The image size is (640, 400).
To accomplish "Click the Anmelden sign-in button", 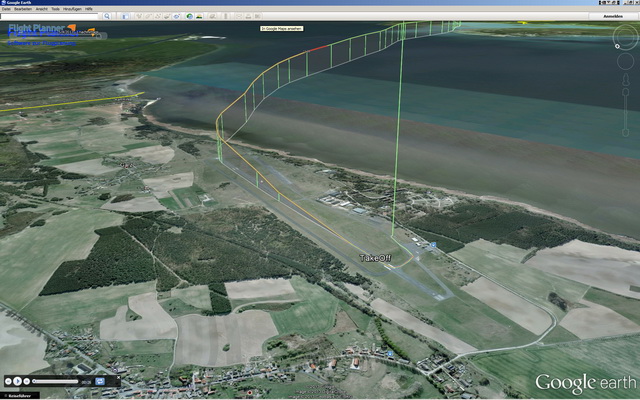I will point(615,16).
